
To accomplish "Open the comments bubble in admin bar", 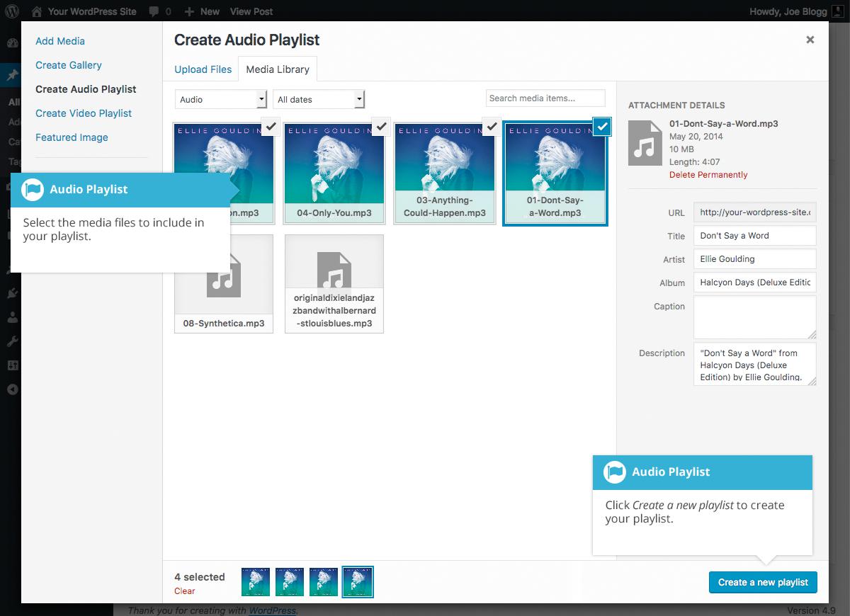I will (159, 11).
